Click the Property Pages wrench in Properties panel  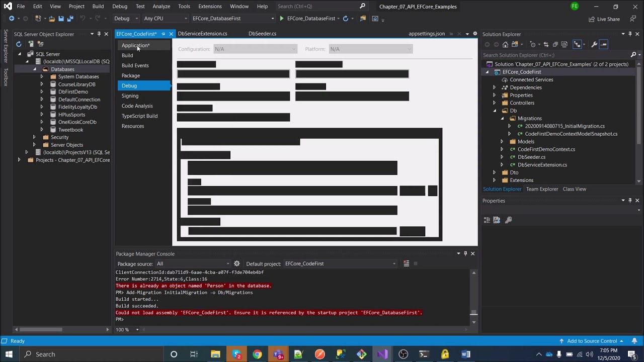[508, 220]
